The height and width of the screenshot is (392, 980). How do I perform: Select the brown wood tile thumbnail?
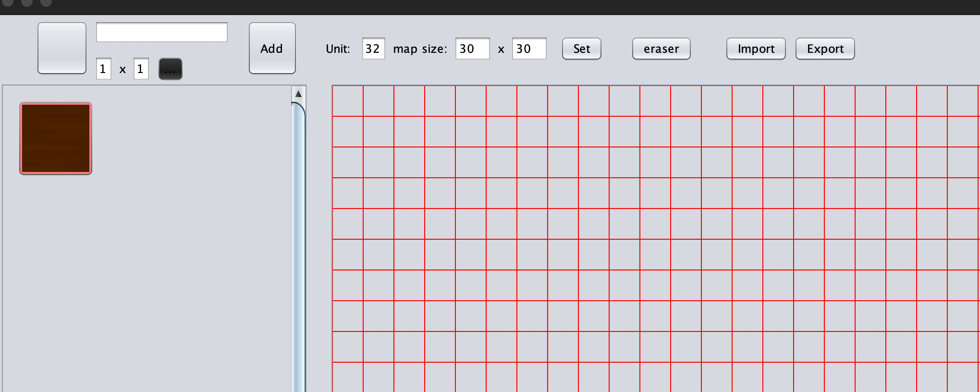[56, 138]
